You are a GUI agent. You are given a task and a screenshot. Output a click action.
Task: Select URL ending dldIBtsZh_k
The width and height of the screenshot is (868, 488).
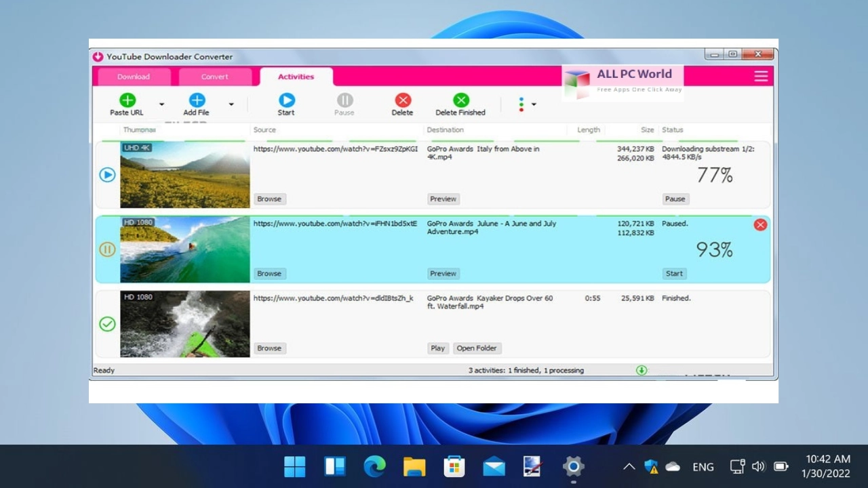pyautogui.click(x=334, y=298)
